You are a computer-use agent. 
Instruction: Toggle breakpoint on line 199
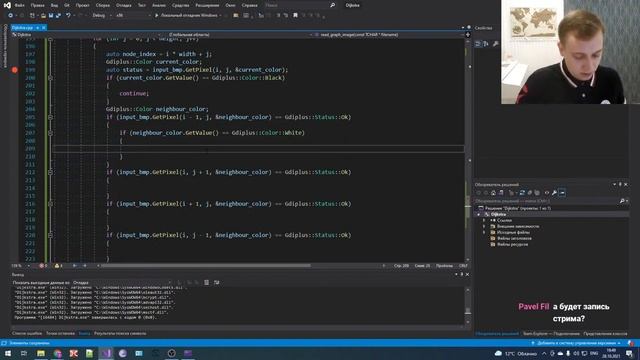(15, 70)
